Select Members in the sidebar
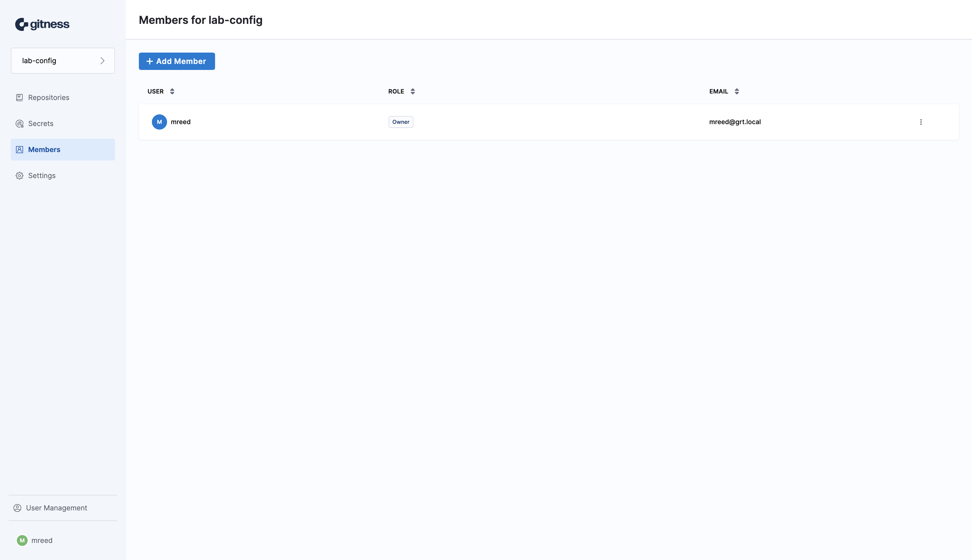The image size is (972, 560). pos(63,150)
